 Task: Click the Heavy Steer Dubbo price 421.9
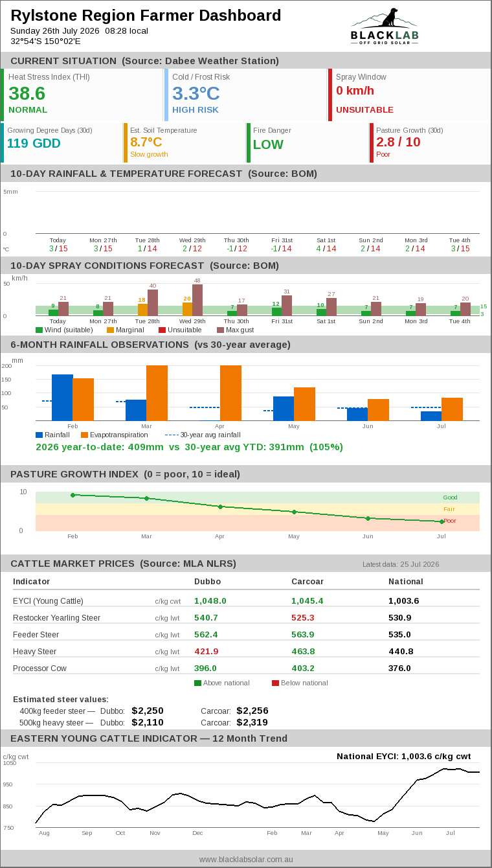click(x=207, y=652)
